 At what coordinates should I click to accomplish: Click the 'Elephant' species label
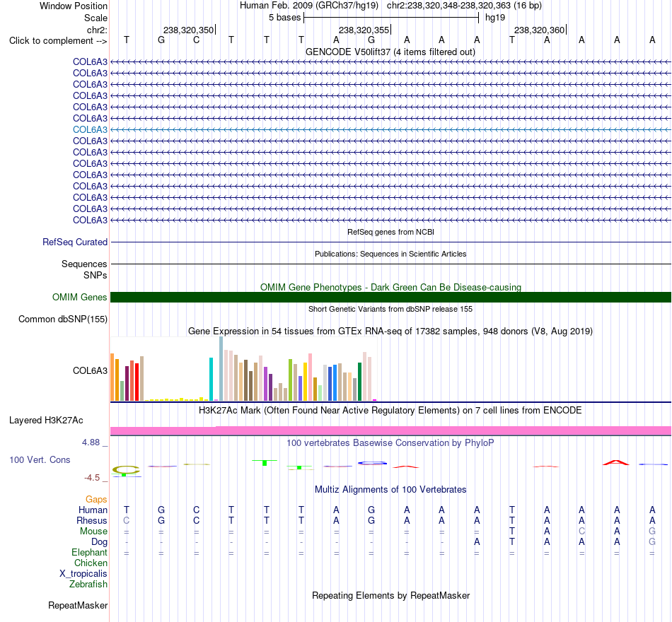pos(90,552)
